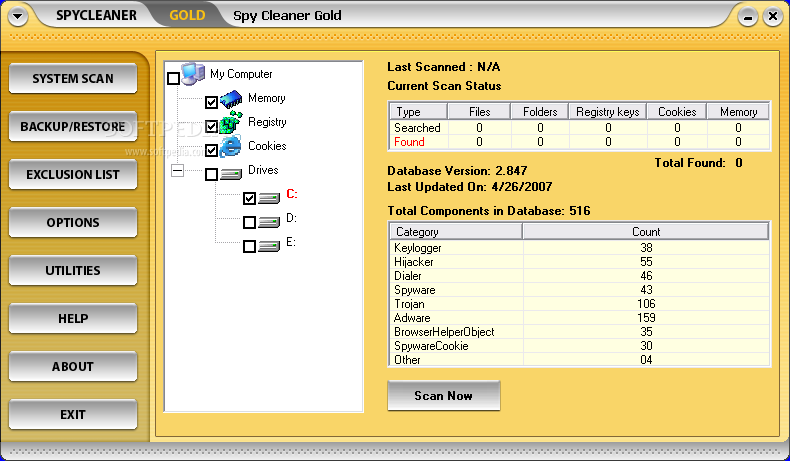Click the Cookies column header in scan table
This screenshot has height=461, width=790.
(x=677, y=111)
